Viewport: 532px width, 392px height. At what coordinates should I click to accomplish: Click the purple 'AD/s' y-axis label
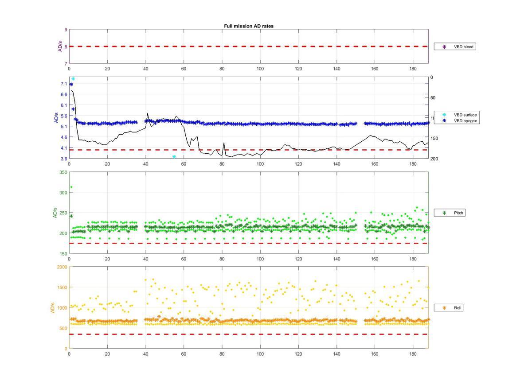click(x=60, y=47)
